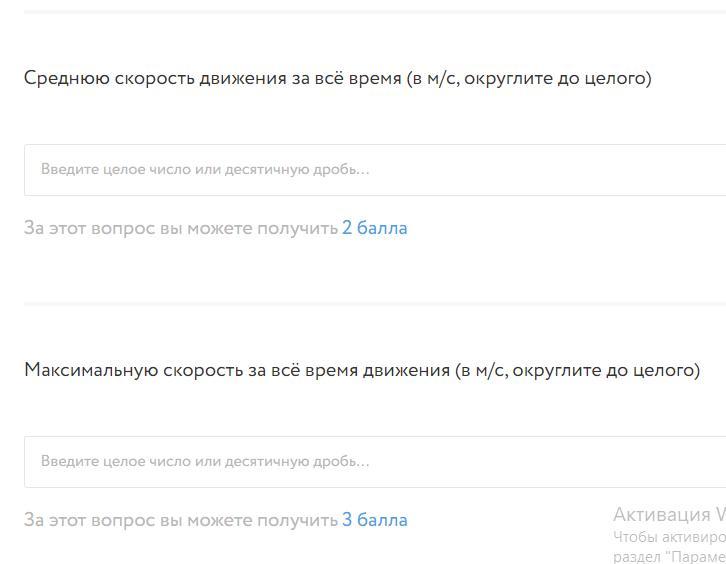Click the "Чтобы активиро" watermark line
Image resolution: width=726 pixels, height=564 pixels.
(668, 536)
